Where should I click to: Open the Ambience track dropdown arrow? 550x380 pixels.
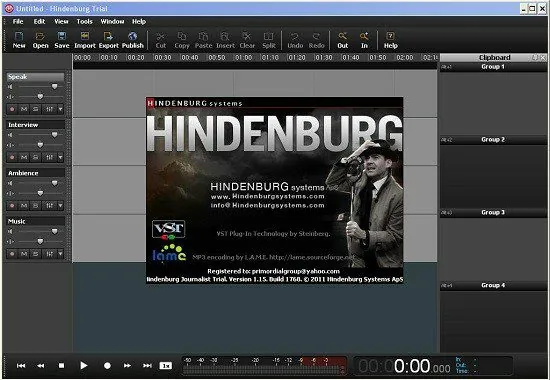tap(60, 205)
